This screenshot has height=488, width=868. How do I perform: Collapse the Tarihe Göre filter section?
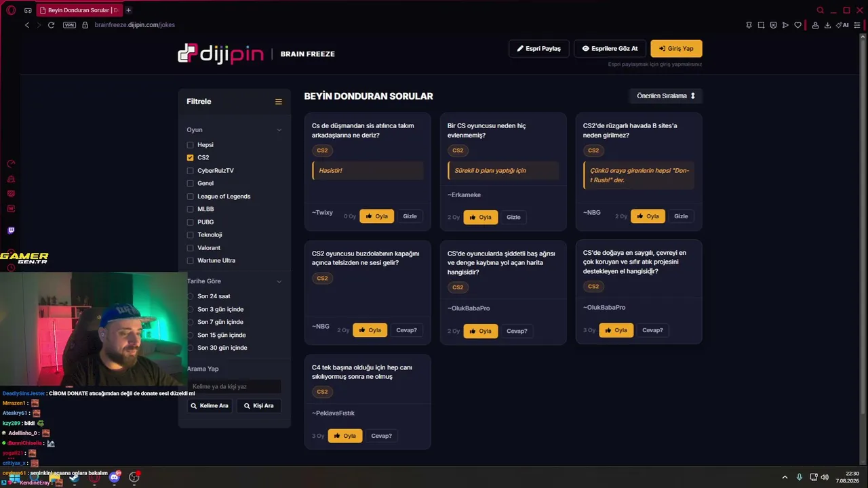pyautogui.click(x=279, y=281)
